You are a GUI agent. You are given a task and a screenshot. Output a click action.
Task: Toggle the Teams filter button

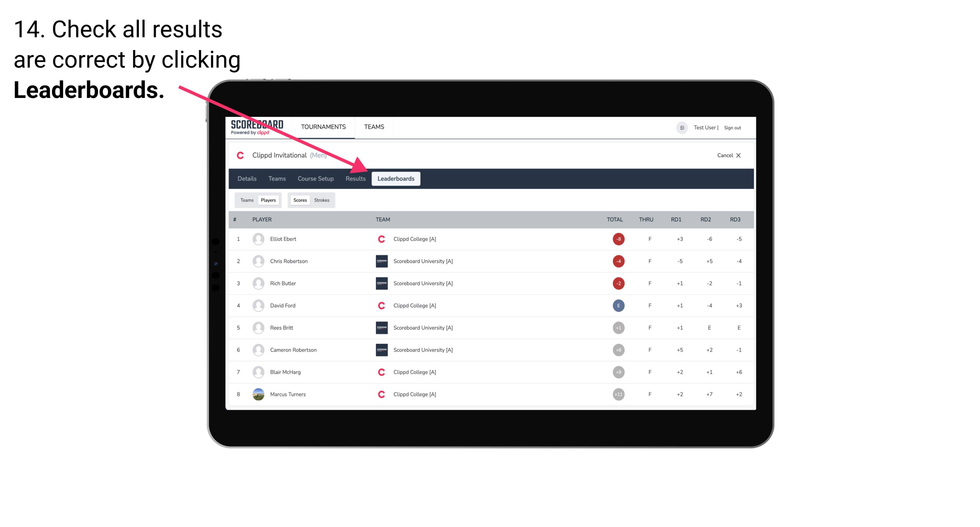pyautogui.click(x=247, y=200)
